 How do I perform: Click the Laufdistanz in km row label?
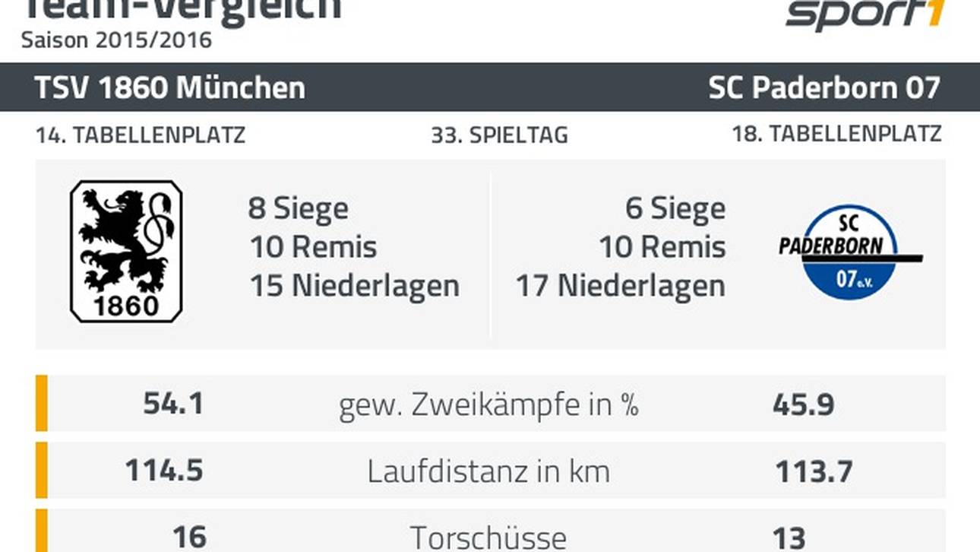point(488,471)
